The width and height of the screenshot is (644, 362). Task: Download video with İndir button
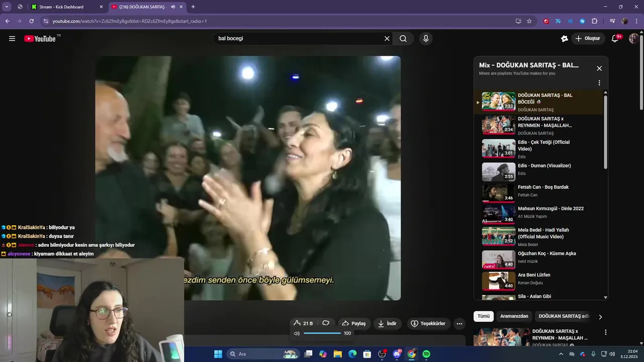387,323
